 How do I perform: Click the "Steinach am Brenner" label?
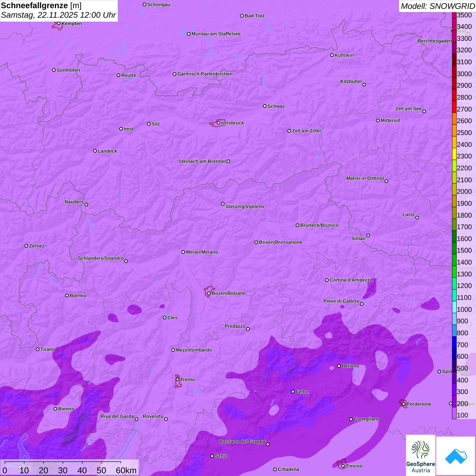tap(202, 161)
